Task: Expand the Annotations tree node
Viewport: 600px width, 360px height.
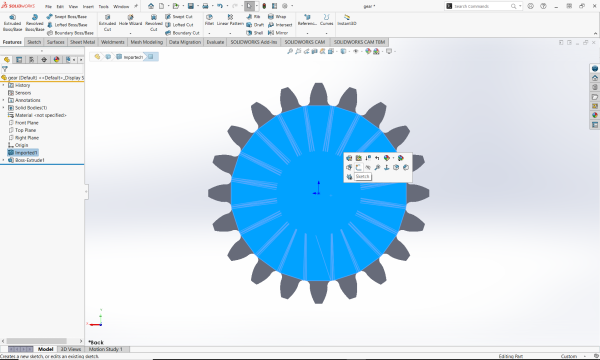Action: pyautogui.click(x=3, y=100)
